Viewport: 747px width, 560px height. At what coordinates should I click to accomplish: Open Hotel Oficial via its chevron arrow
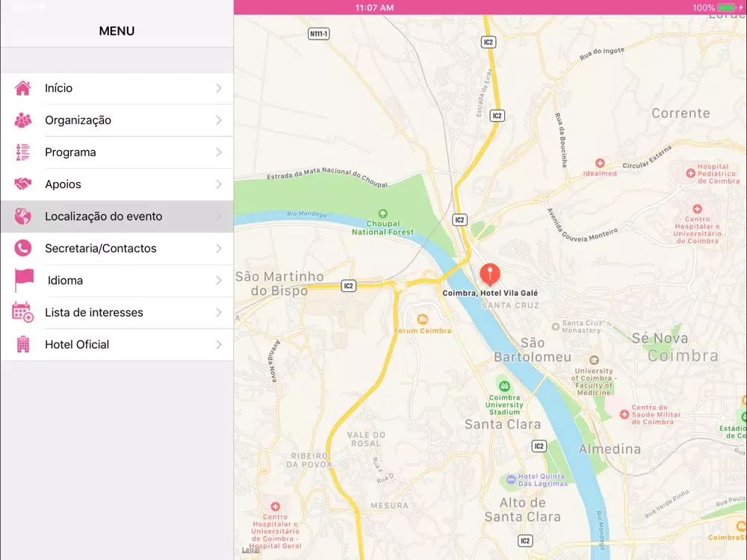click(219, 344)
